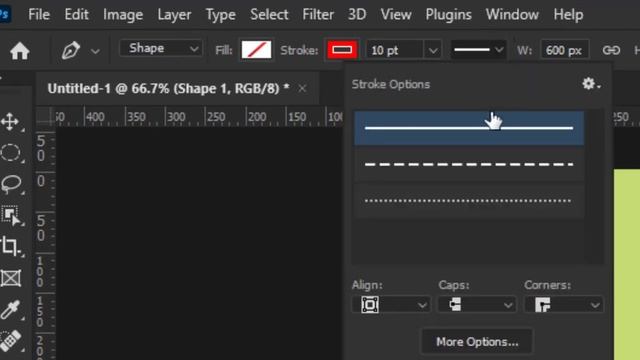Open the Type menu

(220, 15)
